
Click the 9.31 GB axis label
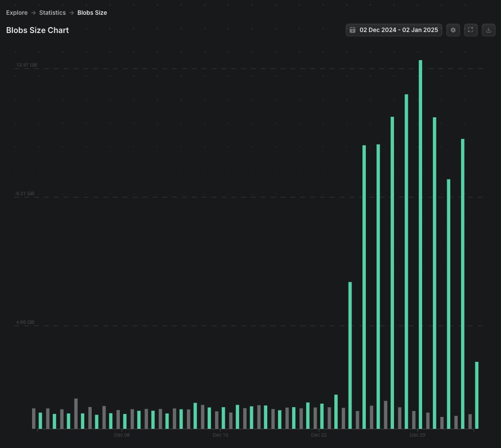[x=25, y=194]
